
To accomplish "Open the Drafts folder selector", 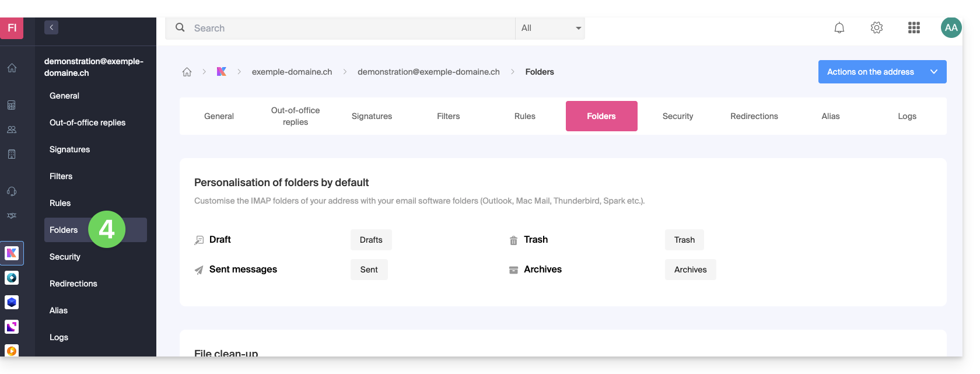I will [371, 240].
